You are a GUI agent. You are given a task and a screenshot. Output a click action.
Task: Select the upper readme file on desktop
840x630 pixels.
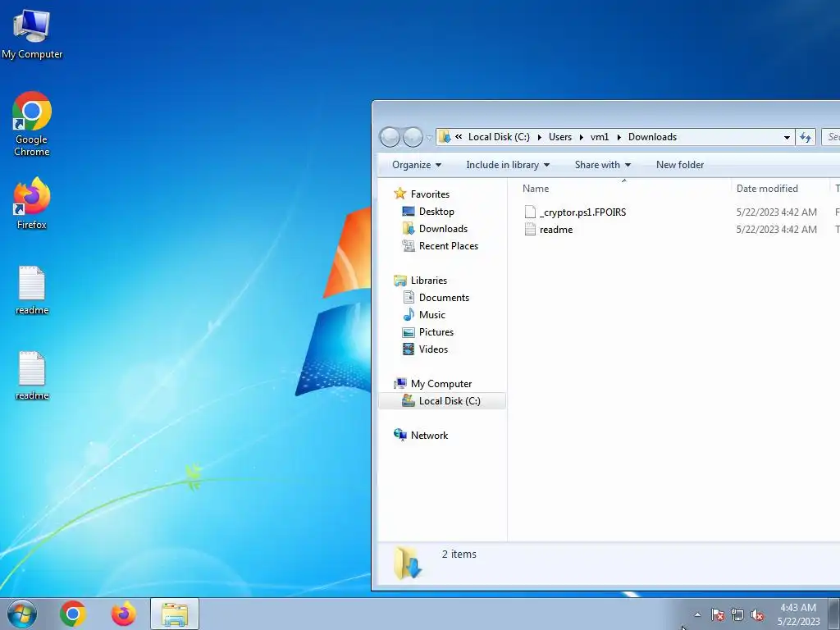pyautogui.click(x=32, y=290)
